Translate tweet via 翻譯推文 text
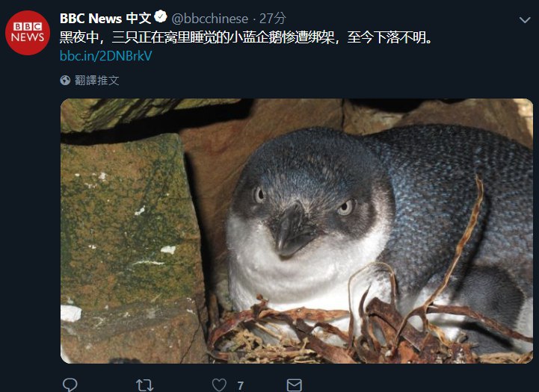 tap(97, 81)
